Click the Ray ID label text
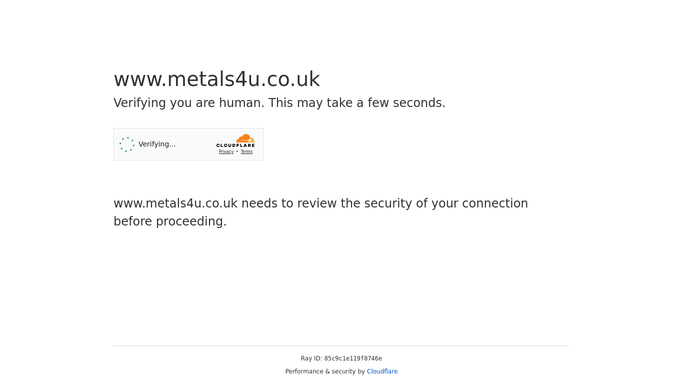This screenshot has height=384, width=683. pos(311,359)
